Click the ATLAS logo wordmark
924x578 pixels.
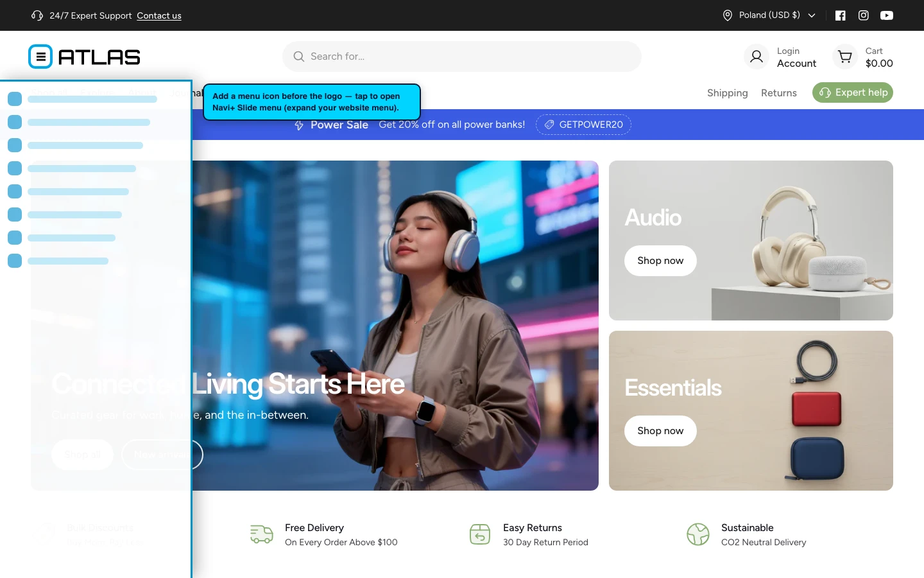tap(99, 57)
